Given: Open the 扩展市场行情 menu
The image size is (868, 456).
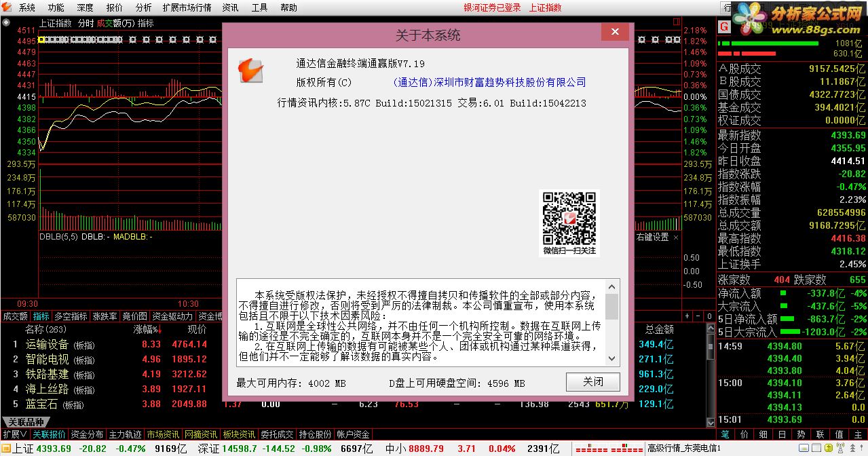Looking at the screenshot, I should 187,7.
